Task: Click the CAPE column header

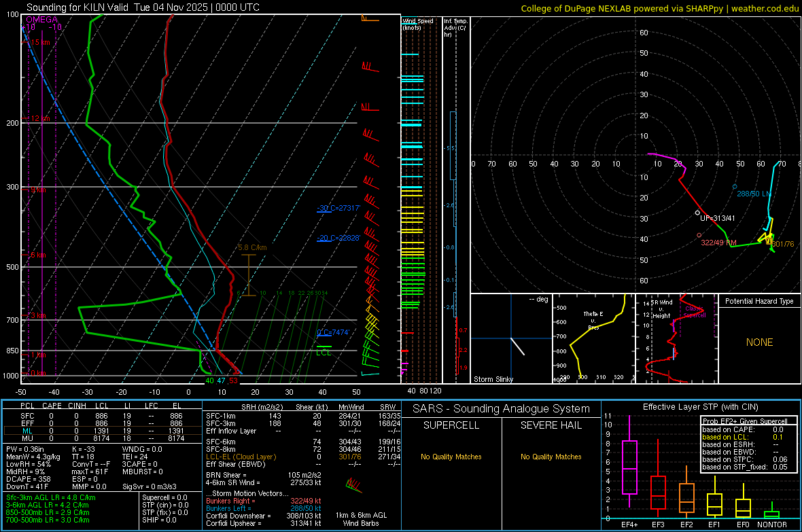Action: (x=52, y=406)
